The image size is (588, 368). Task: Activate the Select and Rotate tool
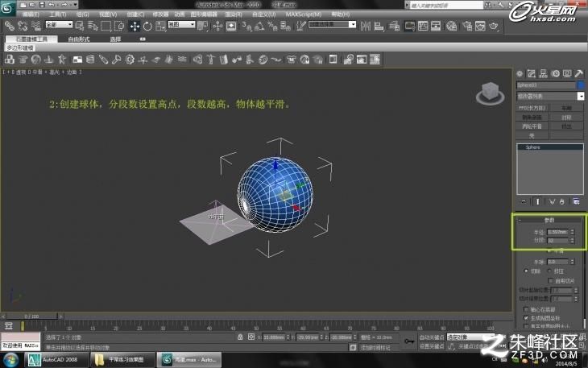click(x=147, y=26)
